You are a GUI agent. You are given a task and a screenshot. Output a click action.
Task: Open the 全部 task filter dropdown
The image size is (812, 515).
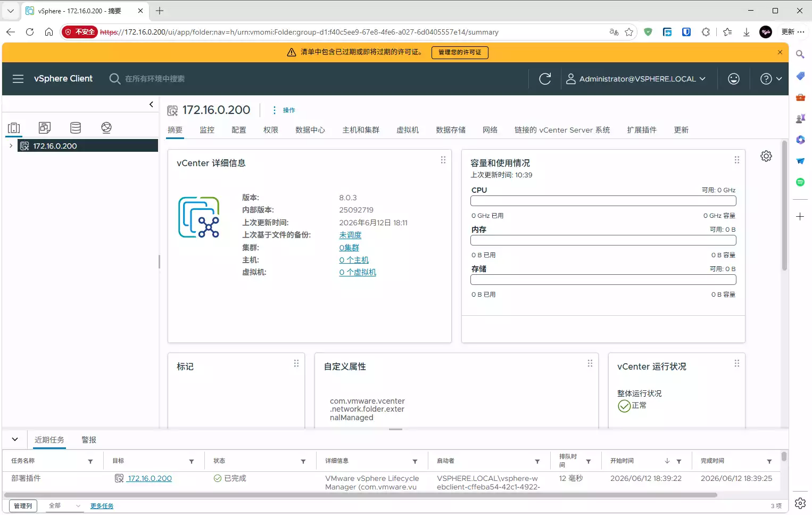[64, 506]
